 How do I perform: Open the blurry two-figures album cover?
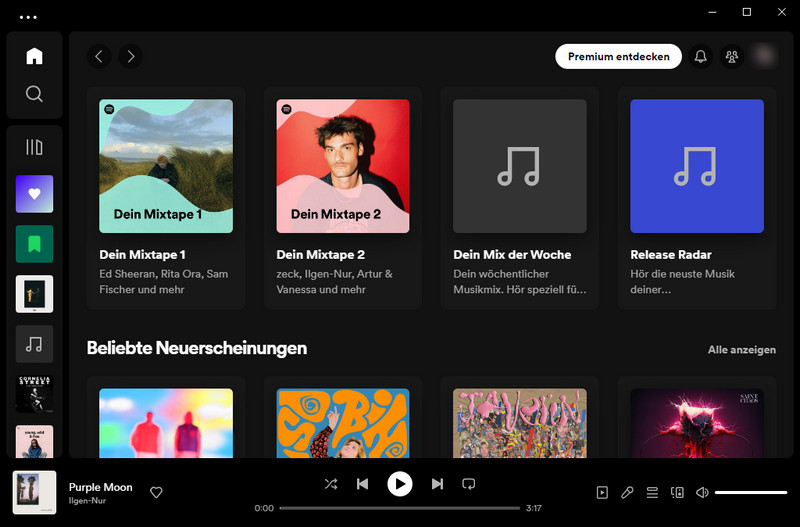click(166, 423)
